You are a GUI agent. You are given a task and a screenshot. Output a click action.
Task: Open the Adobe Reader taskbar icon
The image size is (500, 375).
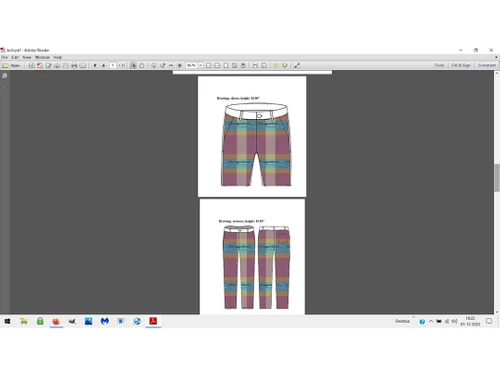153,321
